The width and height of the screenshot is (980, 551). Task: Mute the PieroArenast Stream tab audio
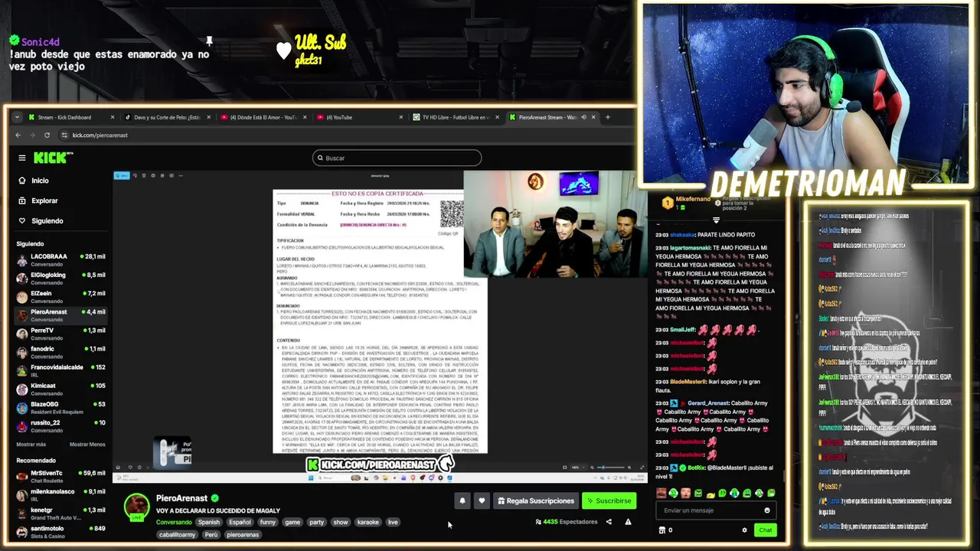[583, 117]
